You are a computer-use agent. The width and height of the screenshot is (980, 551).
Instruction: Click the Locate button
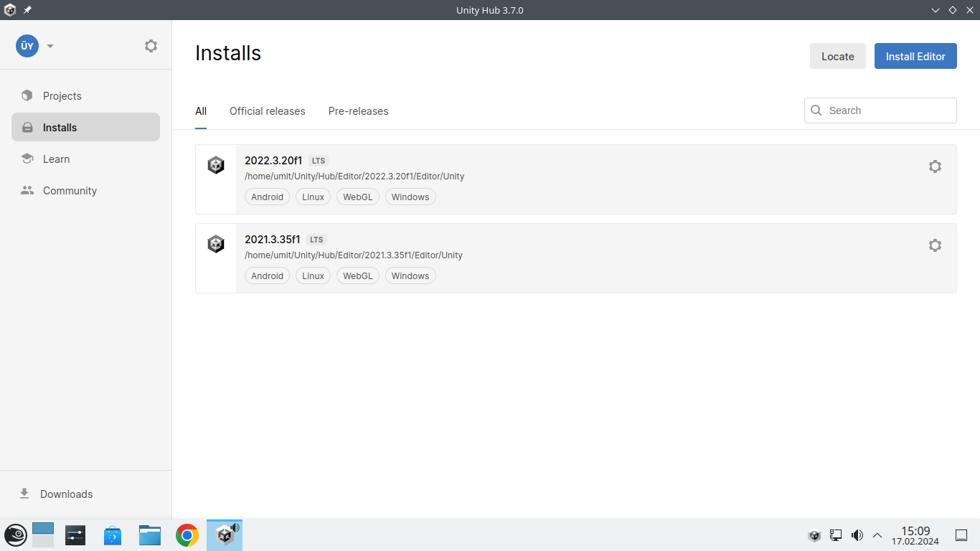(x=837, y=57)
